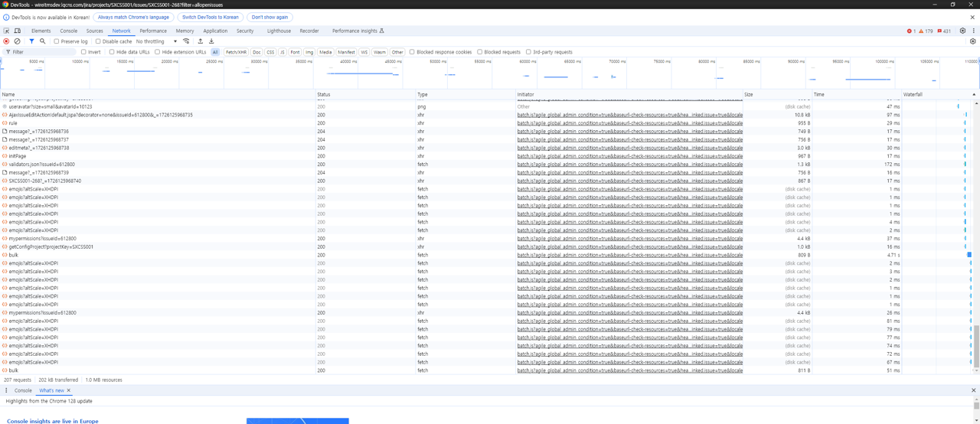Image resolution: width=980 pixels, height=424 pixels.
Task: Open DevTools settings gear icon
Action: pos(962,31)
